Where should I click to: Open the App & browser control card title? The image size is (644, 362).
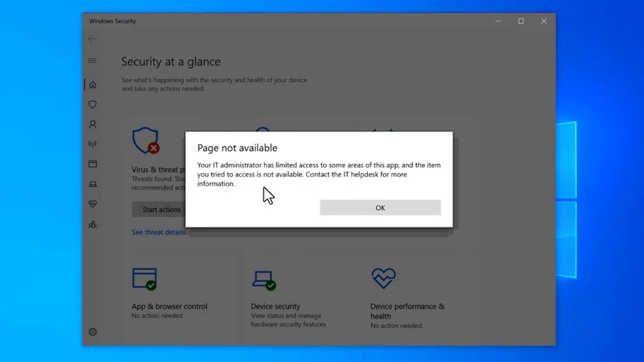point(170,306)
